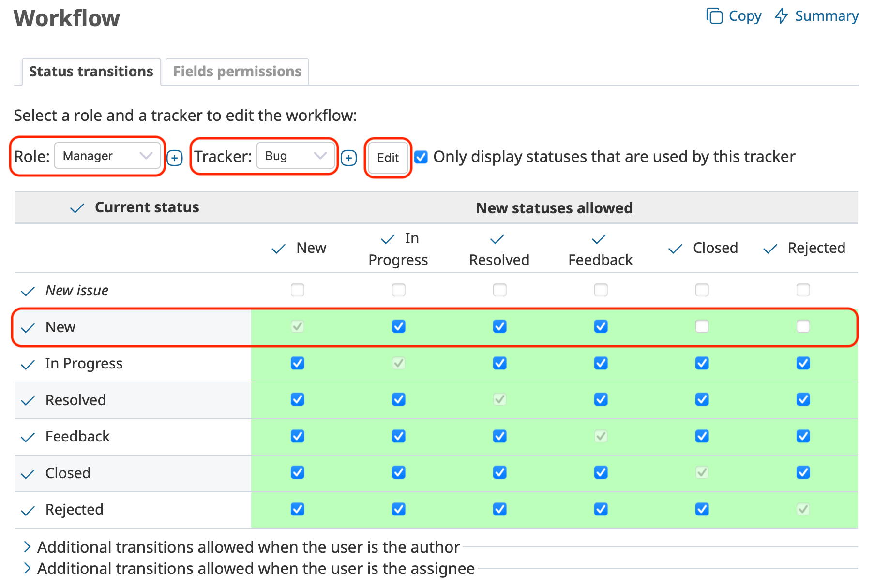The image size is (874, 588).
Task: Disable 'Only display statuses that are used by this tracker'
Action: pyautogui.click(x=422, y=157)
